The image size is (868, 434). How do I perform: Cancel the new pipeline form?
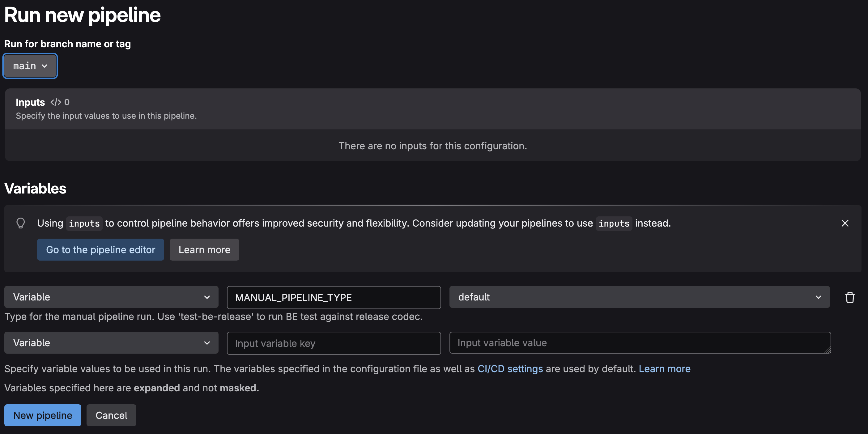click(111, 415)
